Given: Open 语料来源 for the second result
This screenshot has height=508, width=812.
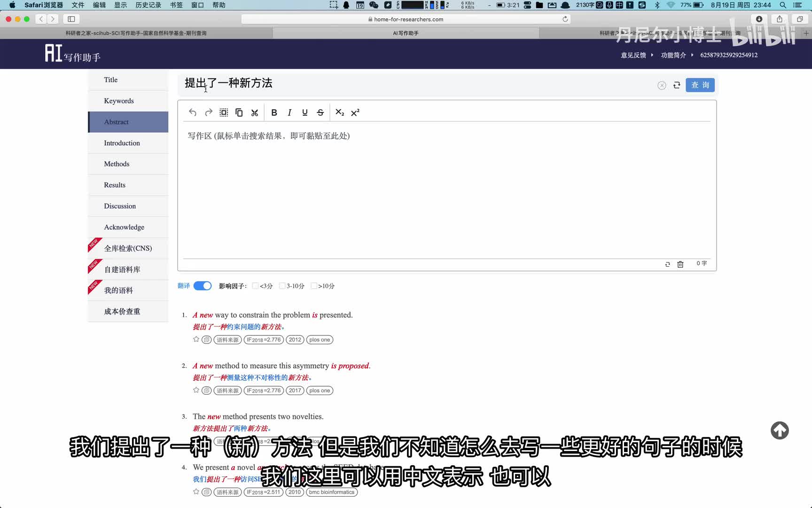Looking at the screenshot, I should point(228,390).
